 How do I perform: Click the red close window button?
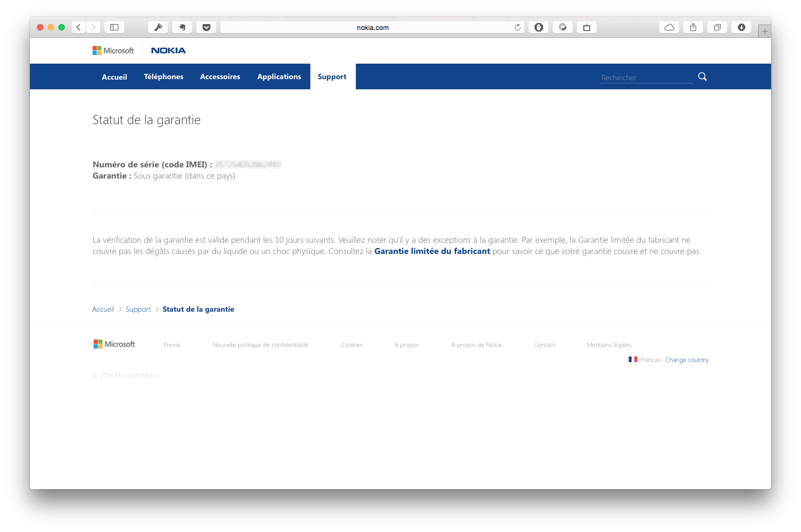click(40, 27)
